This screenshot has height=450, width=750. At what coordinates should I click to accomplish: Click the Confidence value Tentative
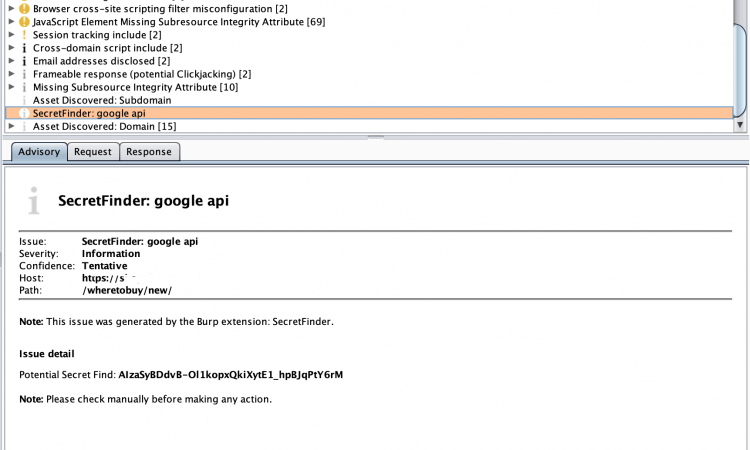[x=105, y=266]
